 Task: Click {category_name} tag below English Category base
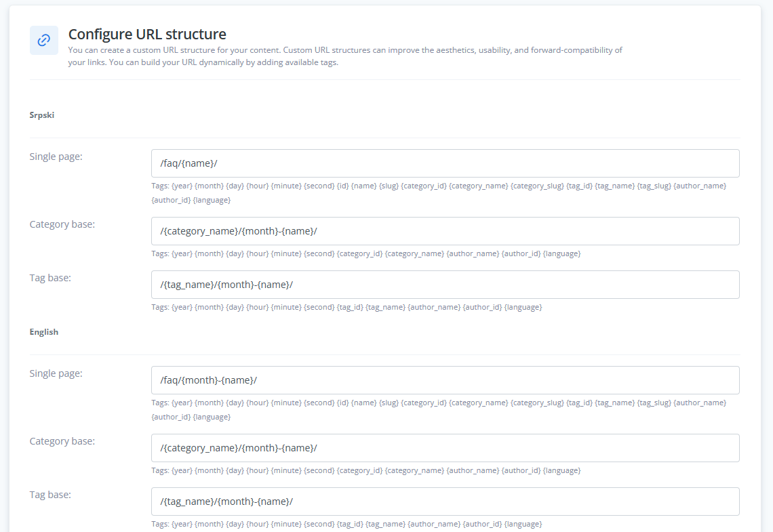pyautogui.click(x=414, y=470)
